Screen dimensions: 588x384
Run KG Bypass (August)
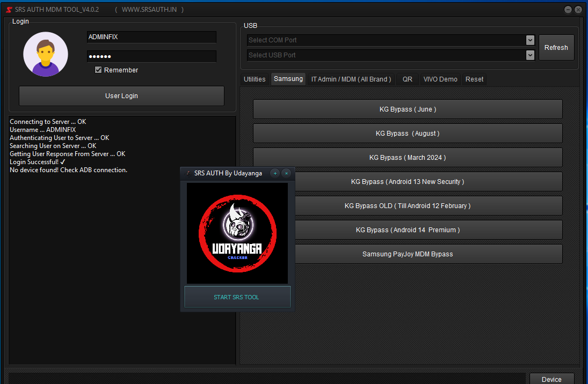[408, 134]
